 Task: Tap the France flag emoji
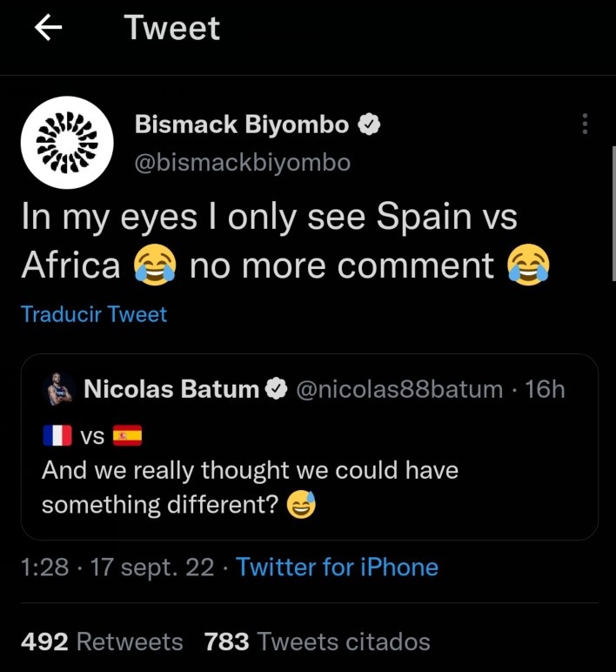(x=57, y=435)
